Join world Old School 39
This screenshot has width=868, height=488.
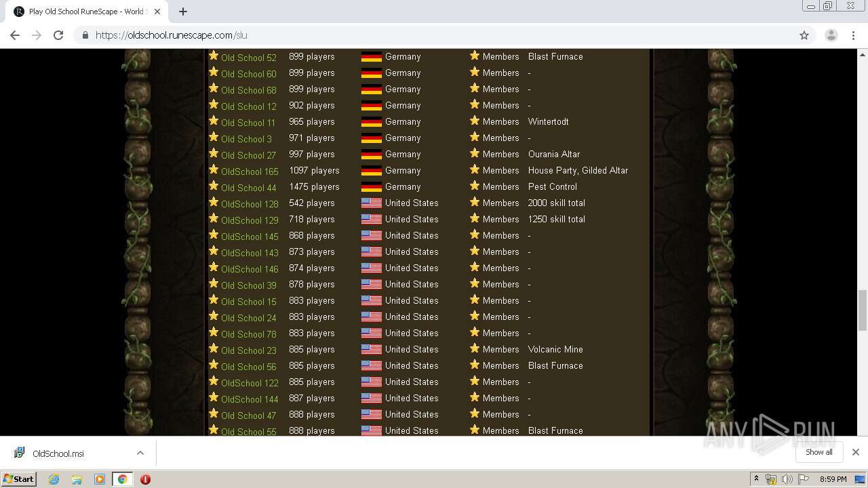pos(248,285)
